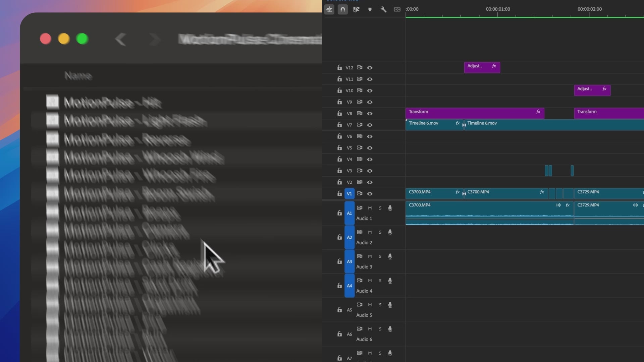Toggle the Linked Selection icon
Image resolution: width=644 pixels, height=362 pixels.
(x=356, y=9)
